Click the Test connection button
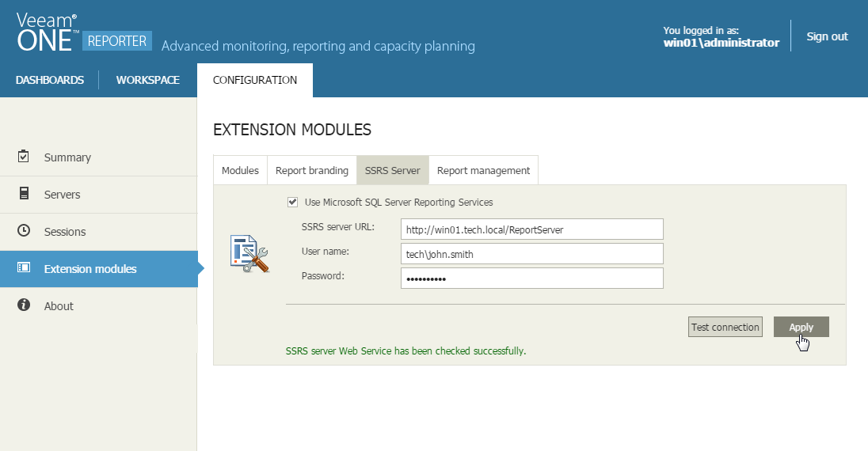Image resolution: width=868 pixels, height=451 pixels. coord(725,327)
